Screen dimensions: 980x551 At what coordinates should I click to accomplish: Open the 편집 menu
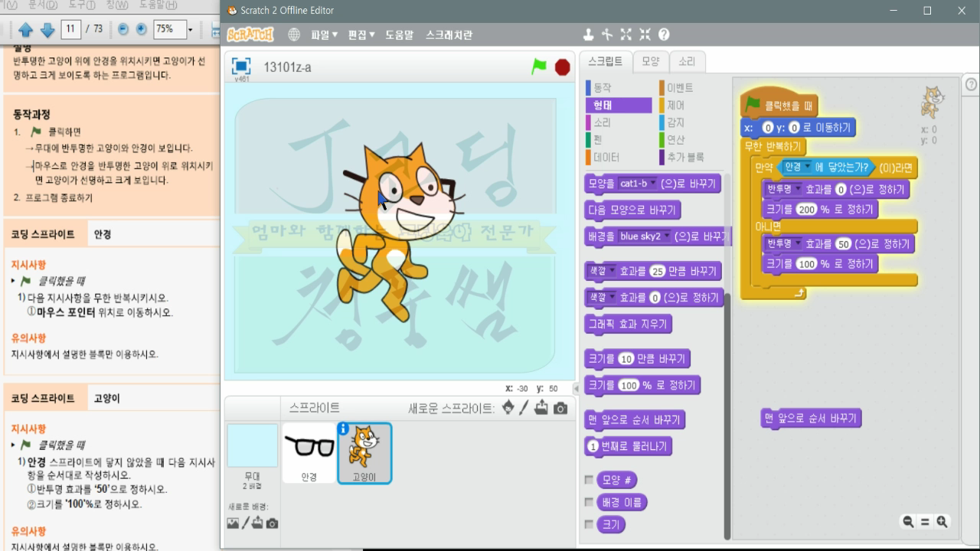pyautogui.click(x=361, y=34)
